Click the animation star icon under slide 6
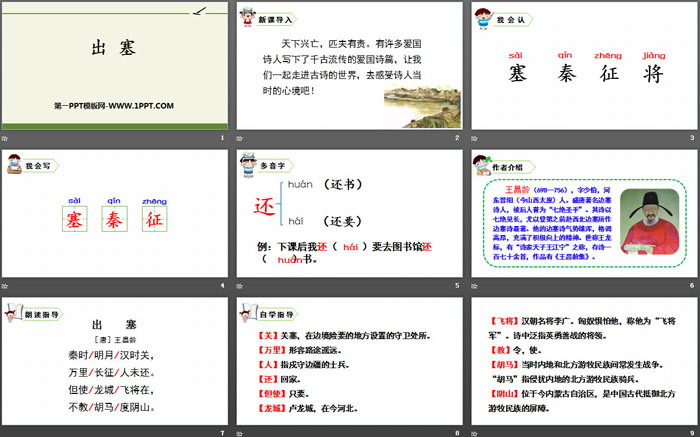Viewport: 700px width, 437px height. pyautogui.click(x=474, y=286)
